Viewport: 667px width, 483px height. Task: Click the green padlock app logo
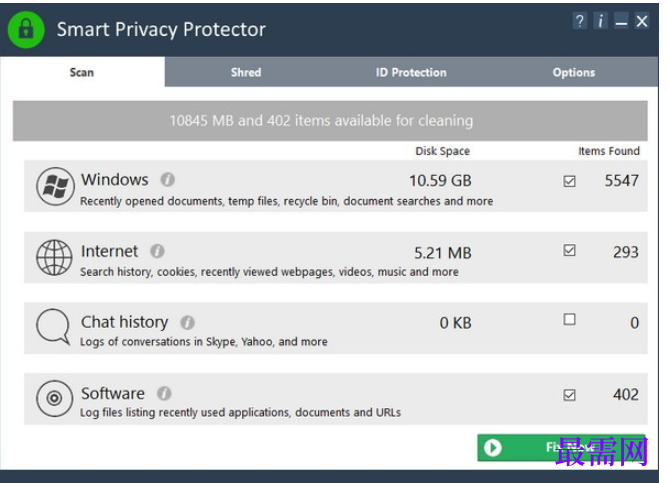click(x=26, y=29)
